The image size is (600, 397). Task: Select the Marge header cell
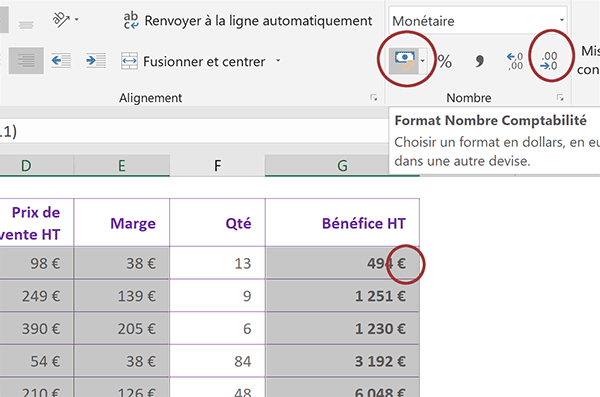point(122,222)
